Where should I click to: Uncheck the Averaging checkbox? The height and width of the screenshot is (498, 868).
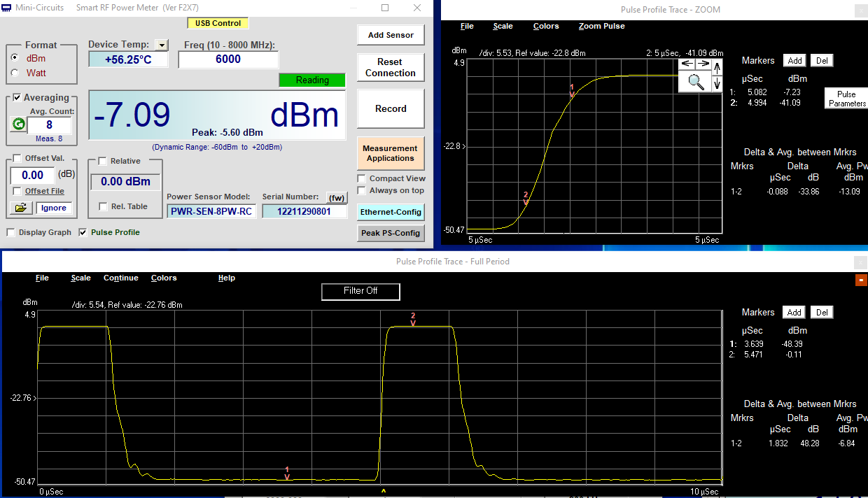(x=17, y=98)
